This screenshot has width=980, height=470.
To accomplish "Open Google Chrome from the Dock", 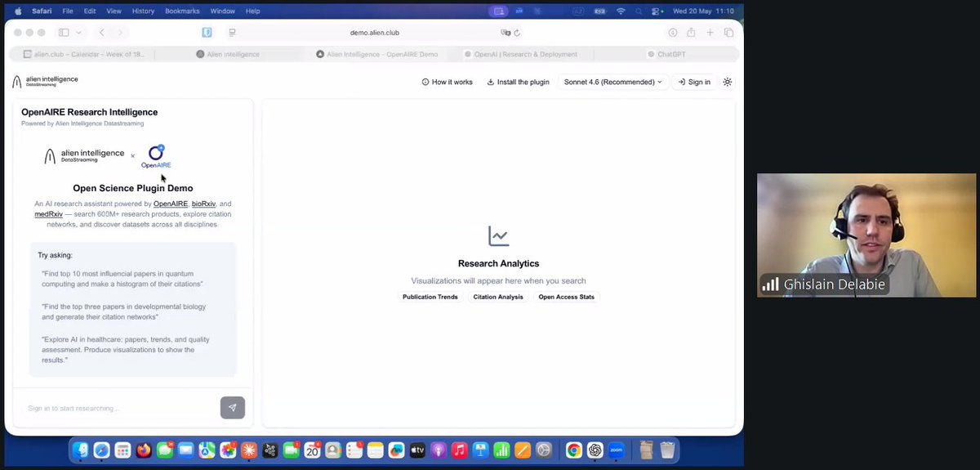I will click(574, 450).
